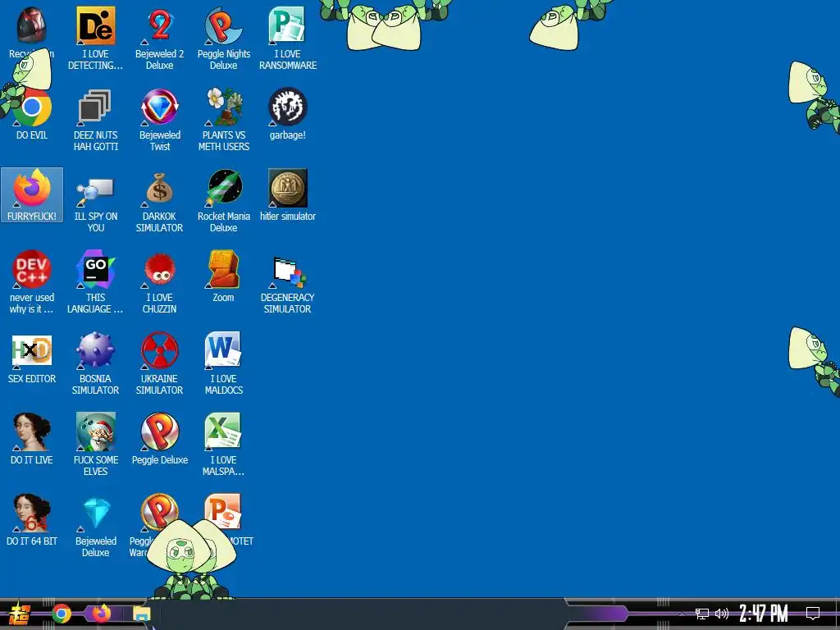Select the Chrome desktop shortcut labeled DO EVIL
840x630 pixels.
(x=32, y=107)
